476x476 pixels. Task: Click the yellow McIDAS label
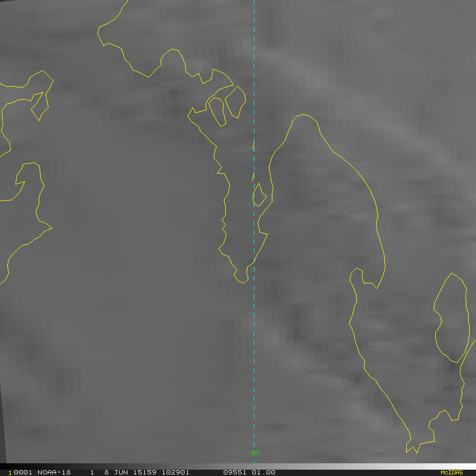452,472
